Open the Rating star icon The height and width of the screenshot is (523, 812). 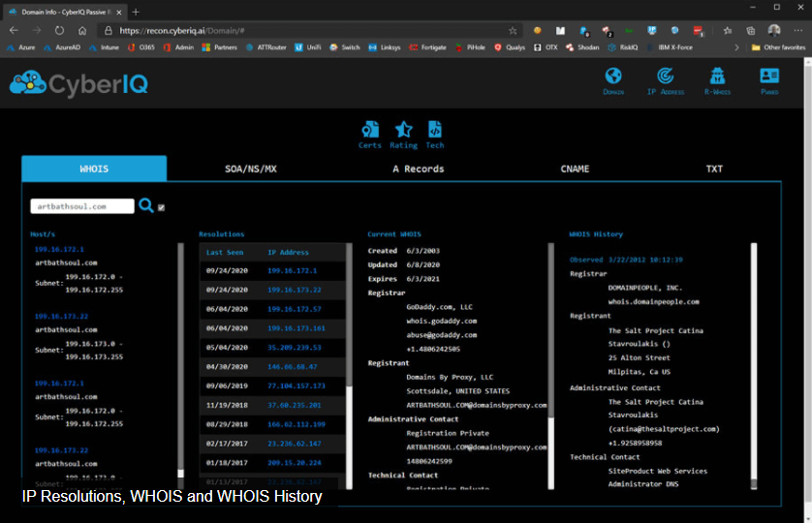(403, 135)
